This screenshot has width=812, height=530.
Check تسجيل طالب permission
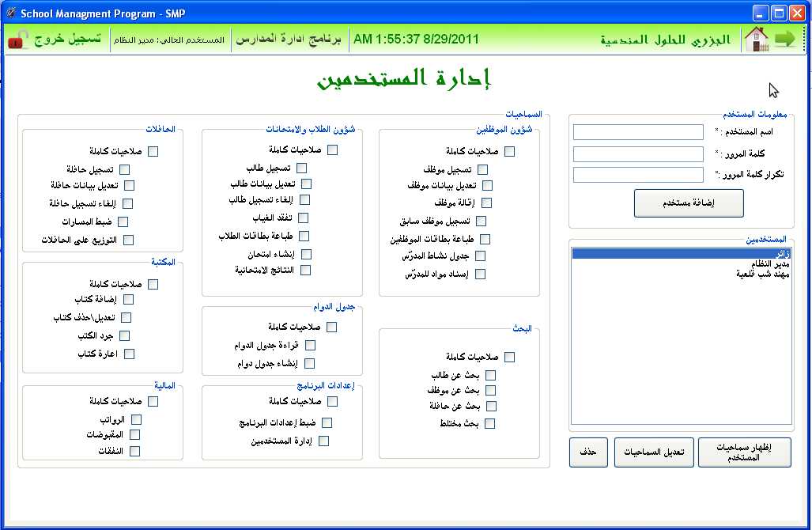[301, 168]
